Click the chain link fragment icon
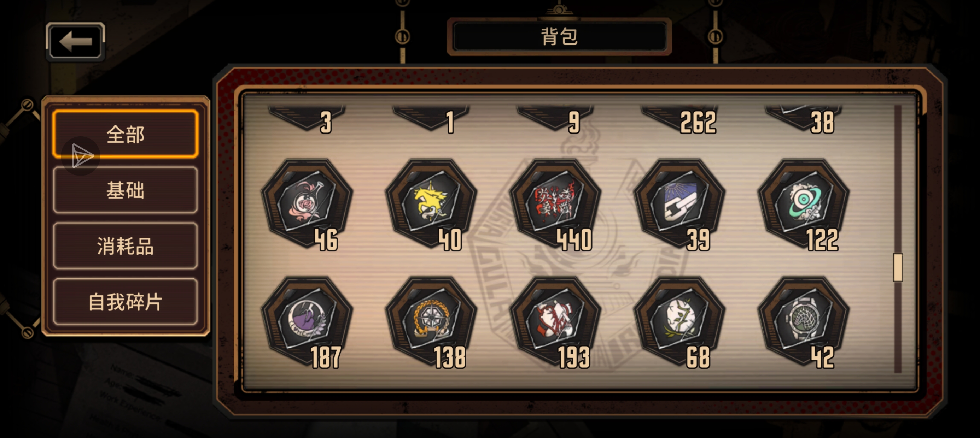 click(679, 204)
